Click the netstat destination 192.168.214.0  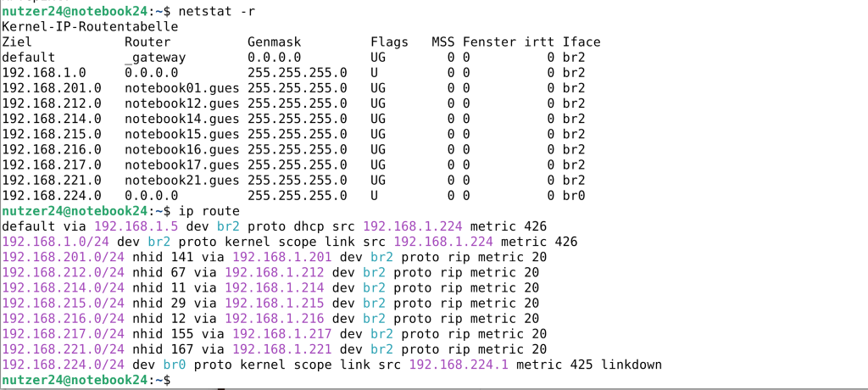tap(52, 119)
